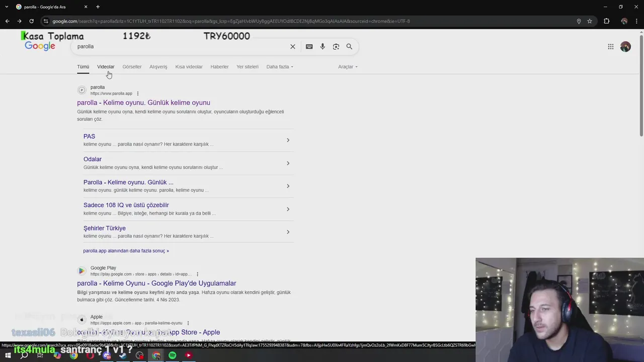The width and height of the screenshot is (644, 362).
Task: Open Windows taskbar search
Action: 24,355
